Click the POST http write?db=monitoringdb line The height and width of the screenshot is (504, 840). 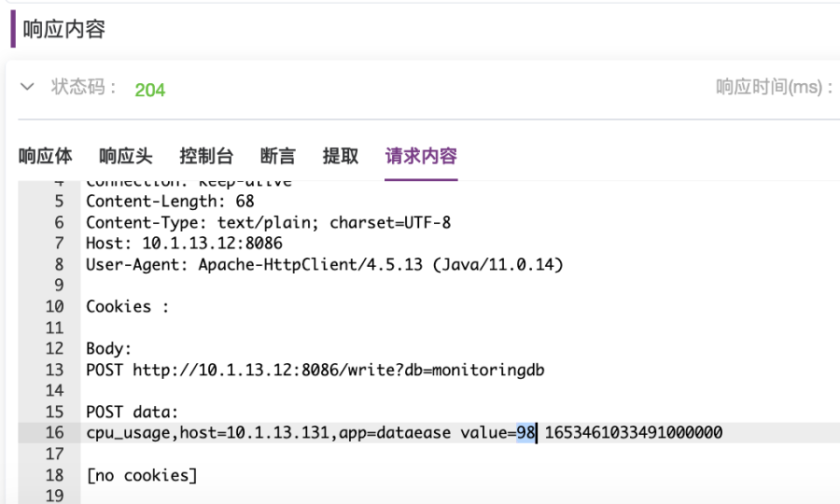[315, 371]
